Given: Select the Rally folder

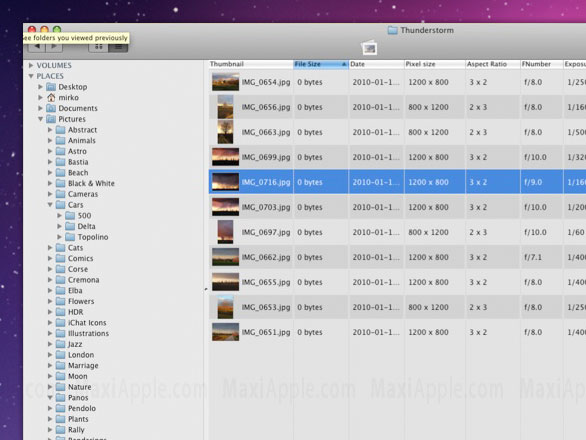Looking at the screenshot, I should point(76,430).
